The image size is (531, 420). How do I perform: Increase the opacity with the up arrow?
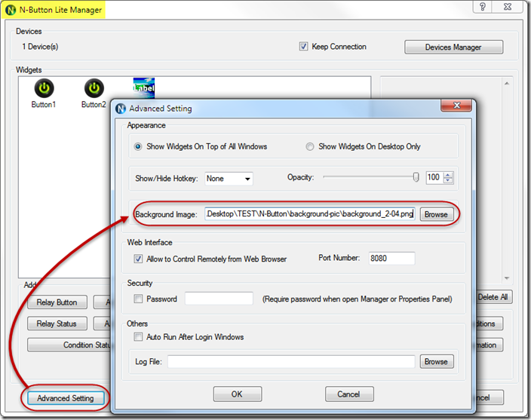pos(448,175)
